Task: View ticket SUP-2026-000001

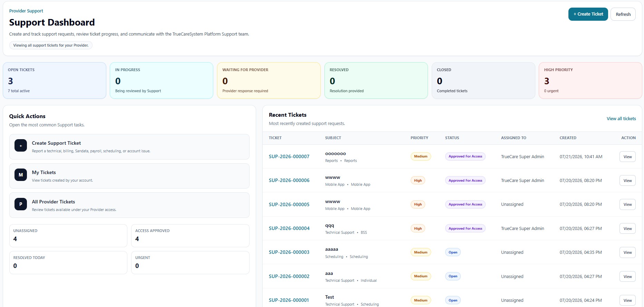Action: pos(627,300)
